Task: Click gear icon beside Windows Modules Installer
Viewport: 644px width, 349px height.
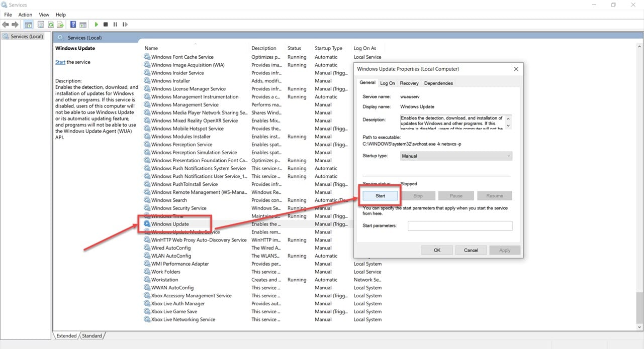Action: point(147,137)
